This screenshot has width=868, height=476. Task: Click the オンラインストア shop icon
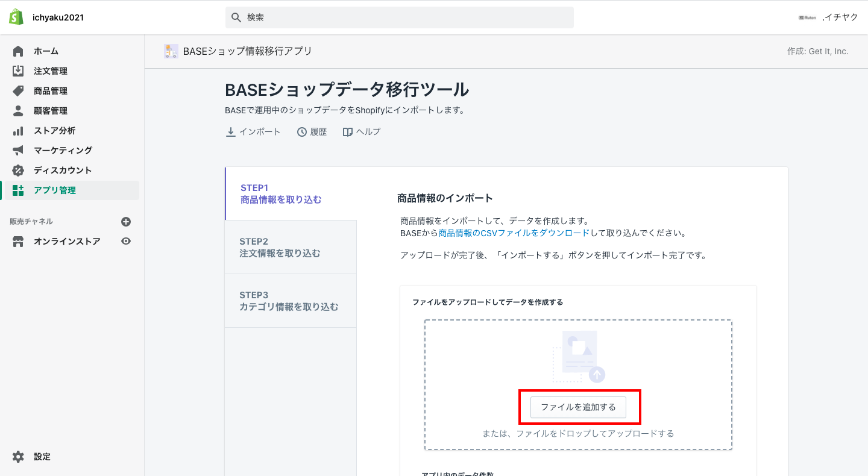click(18, 242)
